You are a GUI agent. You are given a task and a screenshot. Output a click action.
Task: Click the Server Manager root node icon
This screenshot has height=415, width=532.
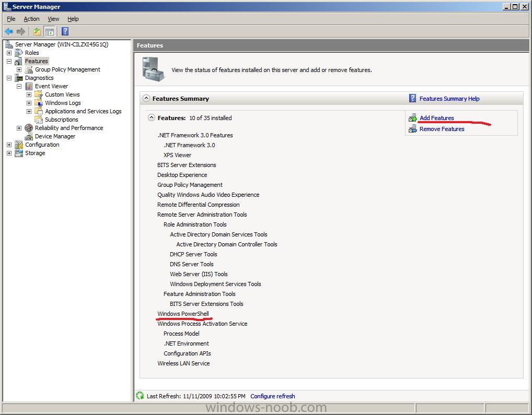coord(9,44)
